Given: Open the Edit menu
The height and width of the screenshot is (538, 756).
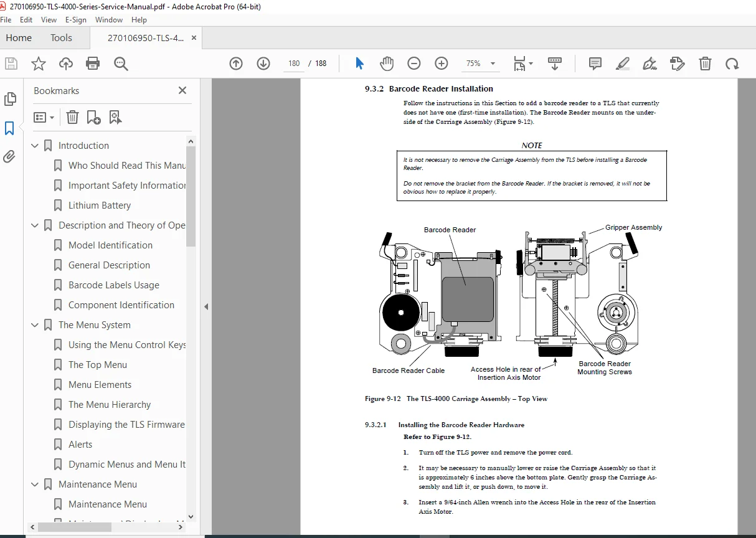Looking at the screenshot, I should click(x=26, y=20).
